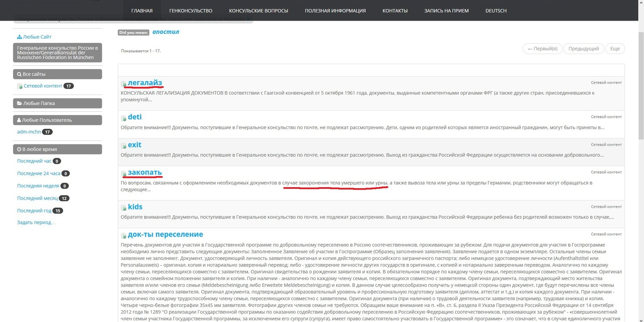Go to the Предыдущий results page

[x=584, y=49]
